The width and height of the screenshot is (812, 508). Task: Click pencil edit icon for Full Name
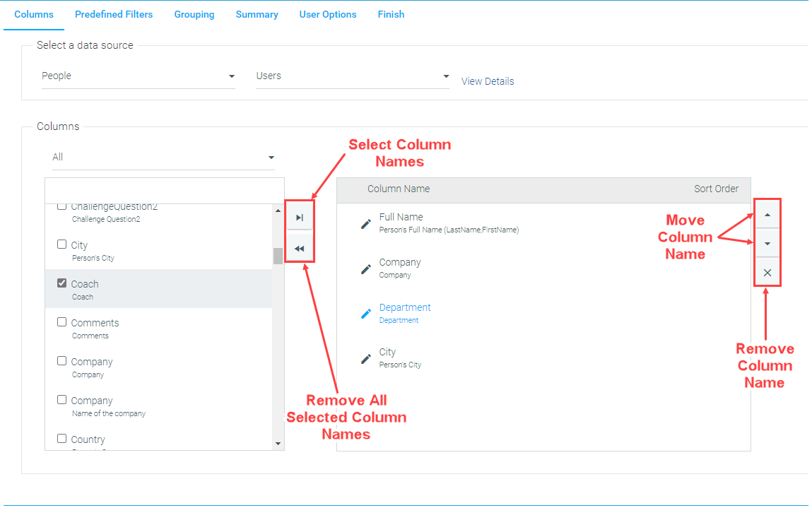366,224
